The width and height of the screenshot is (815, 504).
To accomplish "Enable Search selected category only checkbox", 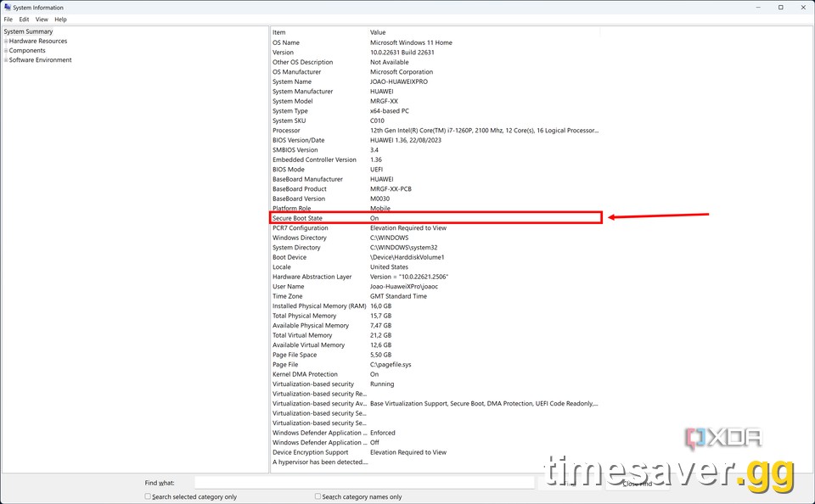I will [x=148, y=496].
